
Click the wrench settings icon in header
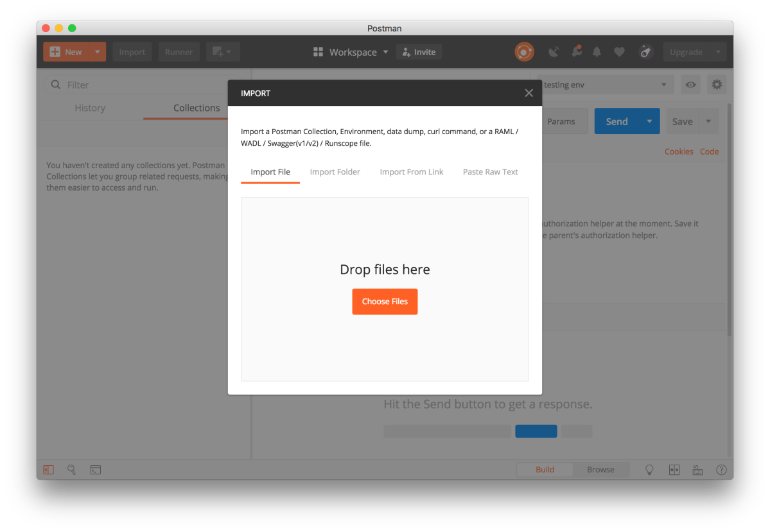[x=577, y=51]
